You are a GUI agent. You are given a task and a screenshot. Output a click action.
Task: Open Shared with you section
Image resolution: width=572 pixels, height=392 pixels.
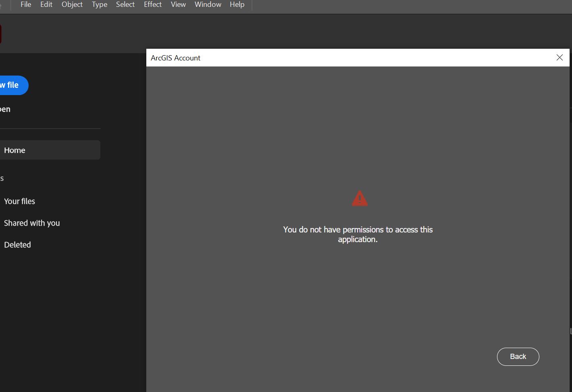click(x=32, y=223)
